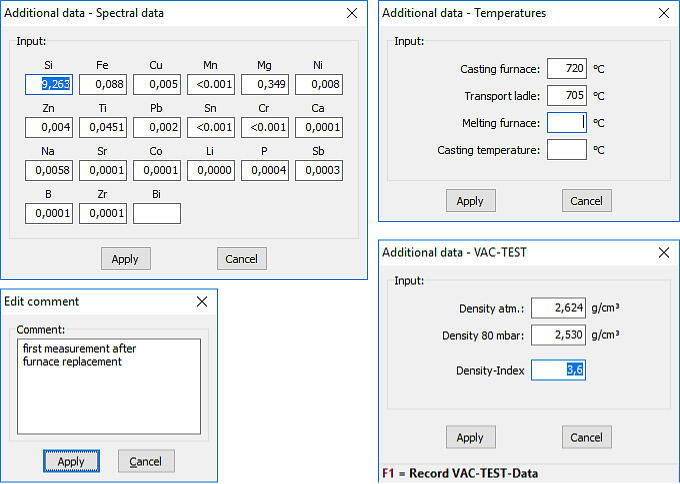Apply the VAC-TEST density data

pos(470,438)
